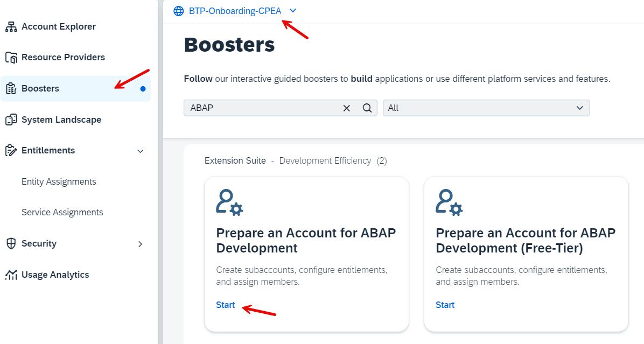Click the blue dot on Boosters item

point(143,89)
